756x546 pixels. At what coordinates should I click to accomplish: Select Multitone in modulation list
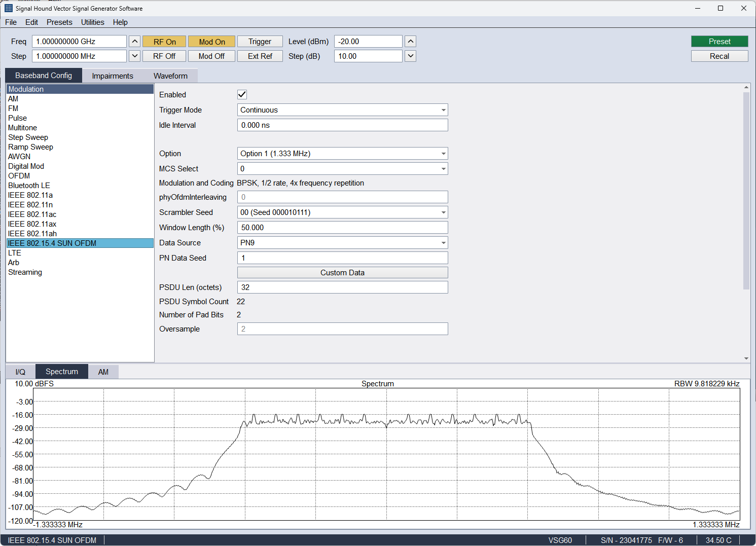click(80, 128)
